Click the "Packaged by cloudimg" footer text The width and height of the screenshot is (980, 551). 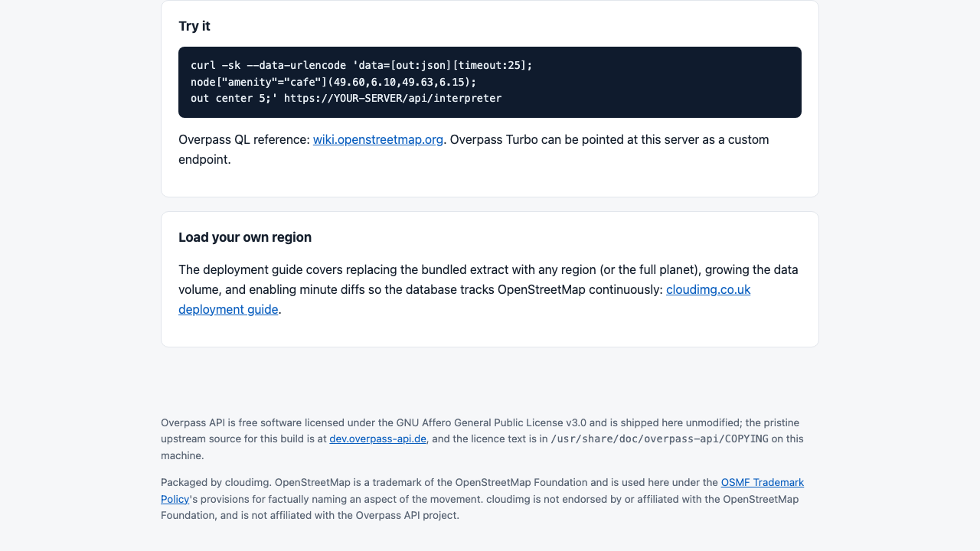(x=216, y=482)
